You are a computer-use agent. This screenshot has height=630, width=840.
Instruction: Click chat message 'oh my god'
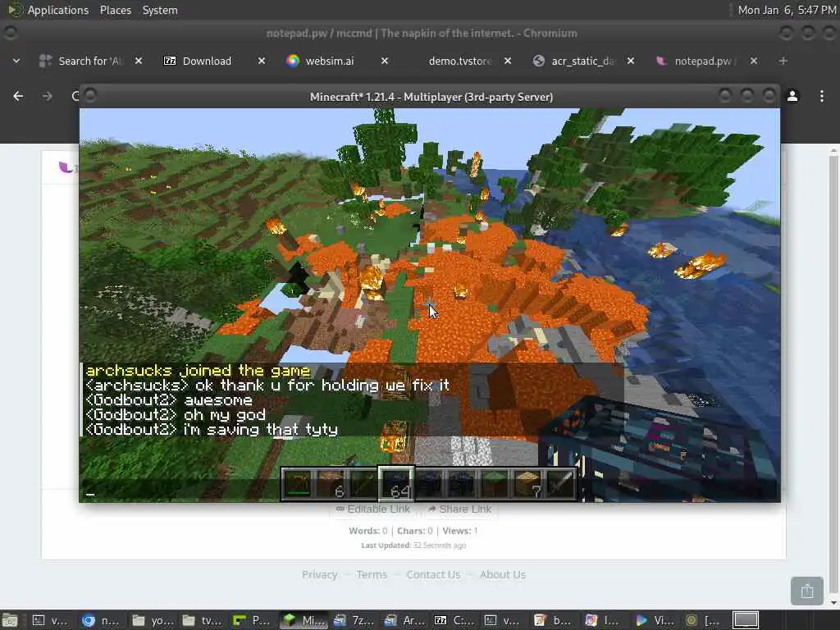tap(225, 414)
